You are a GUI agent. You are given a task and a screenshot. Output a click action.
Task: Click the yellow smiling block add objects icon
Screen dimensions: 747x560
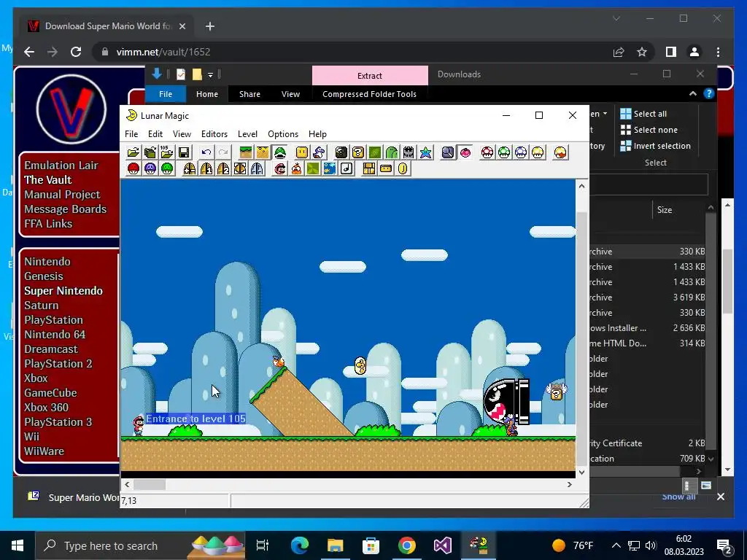301,152
